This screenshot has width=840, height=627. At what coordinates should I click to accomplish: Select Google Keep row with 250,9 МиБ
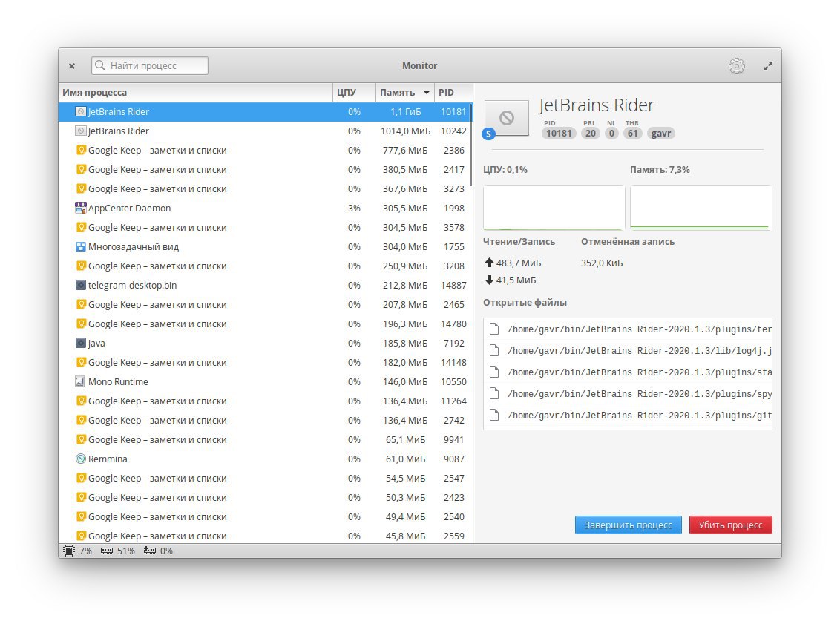click(264, 266)
